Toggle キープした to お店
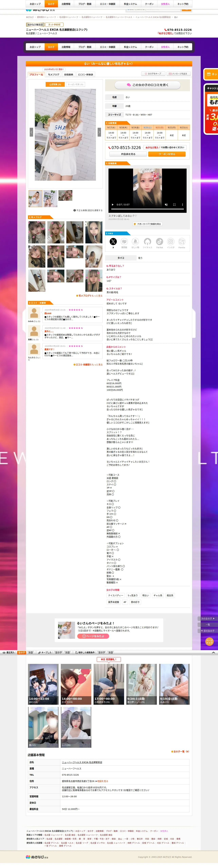 click(x=67, y=653)
